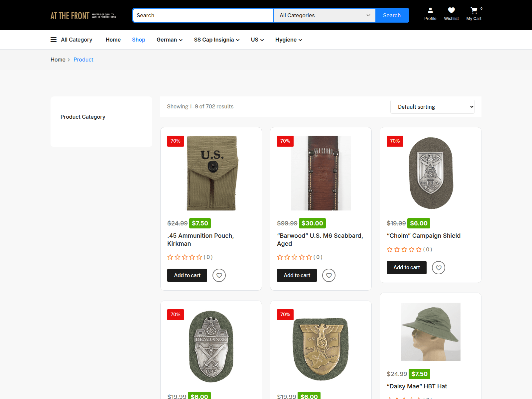This screenshot has height=399, width=532.
Task: Focus the Search input field
Action: click(x=203, y=15)
